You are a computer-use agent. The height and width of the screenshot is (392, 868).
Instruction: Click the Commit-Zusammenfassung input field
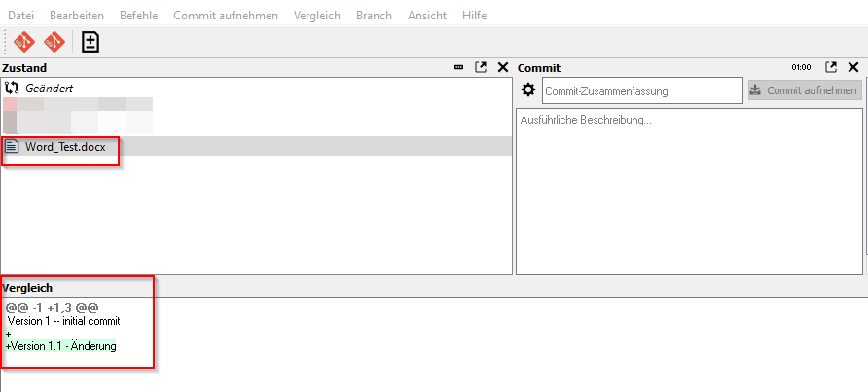pos(642,90)
